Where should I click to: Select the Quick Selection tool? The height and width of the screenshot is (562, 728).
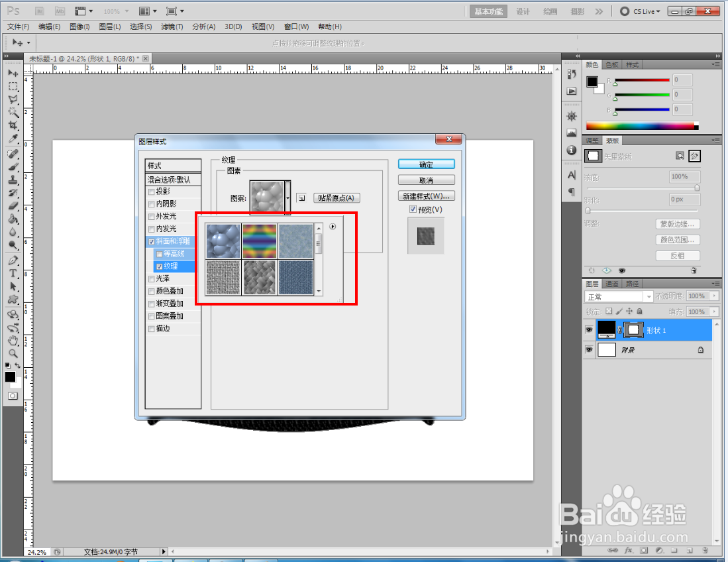pyautogui.click(x=13, y=112)
